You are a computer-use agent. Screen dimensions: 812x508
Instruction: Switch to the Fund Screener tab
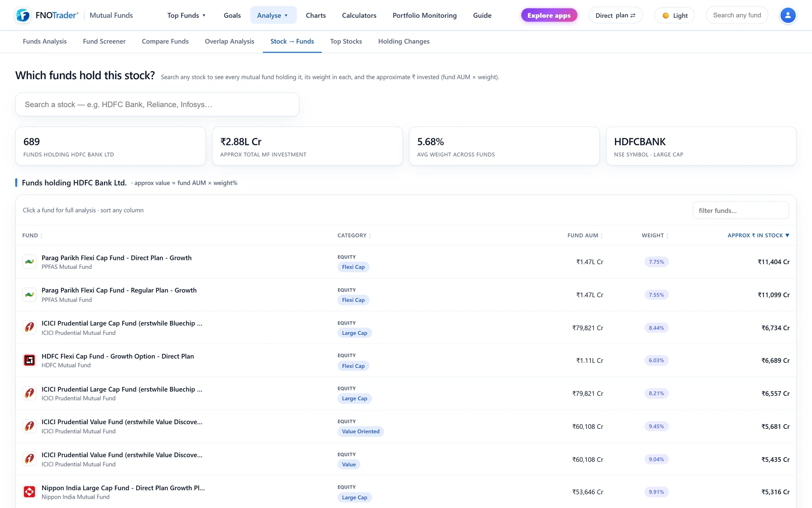[x=104, y=41]
